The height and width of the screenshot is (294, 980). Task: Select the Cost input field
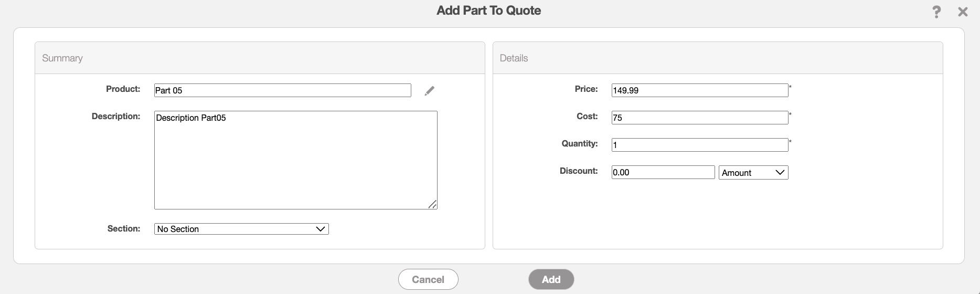699,118
